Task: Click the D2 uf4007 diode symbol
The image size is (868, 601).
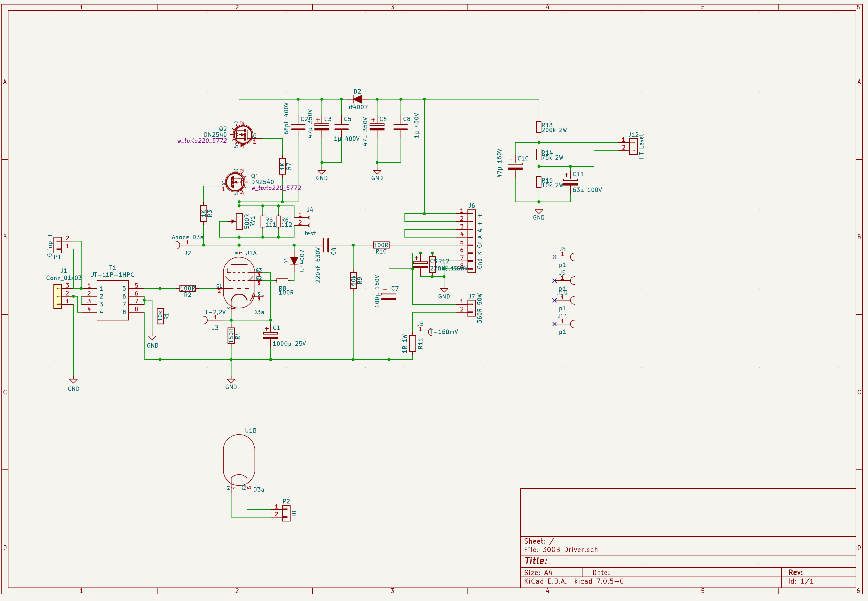Action: click(357, 100)
